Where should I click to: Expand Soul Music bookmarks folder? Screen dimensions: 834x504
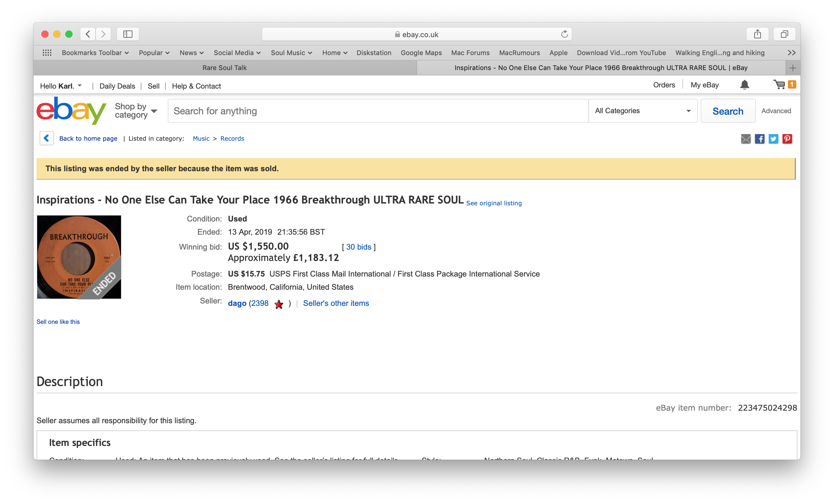click(x=291, y=53)
